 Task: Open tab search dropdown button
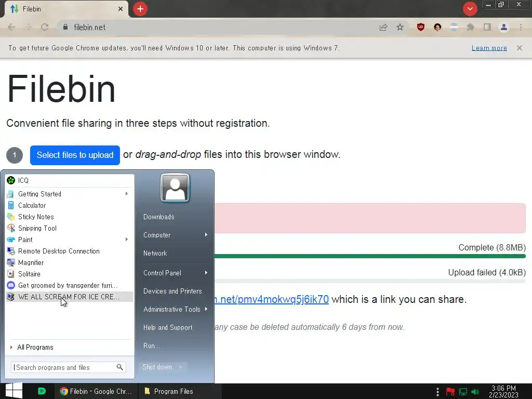click(x=470, y=9)
